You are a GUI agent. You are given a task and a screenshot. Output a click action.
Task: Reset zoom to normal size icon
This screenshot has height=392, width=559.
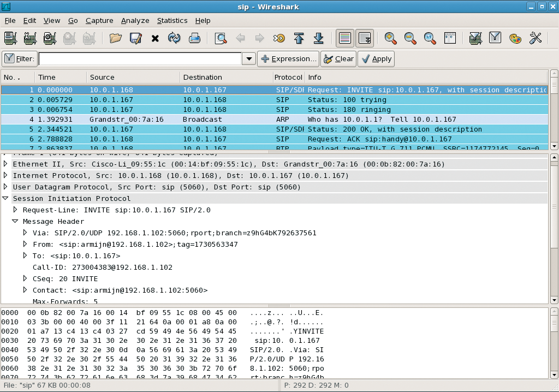(430, 38)
